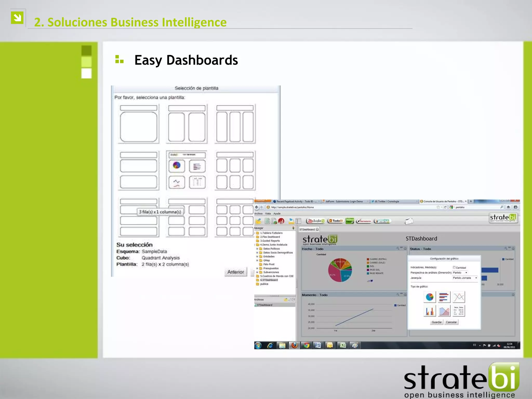Open the Archivo menu
The height and width of the screenshot is (399, 532).
click(x=258, y=214)
